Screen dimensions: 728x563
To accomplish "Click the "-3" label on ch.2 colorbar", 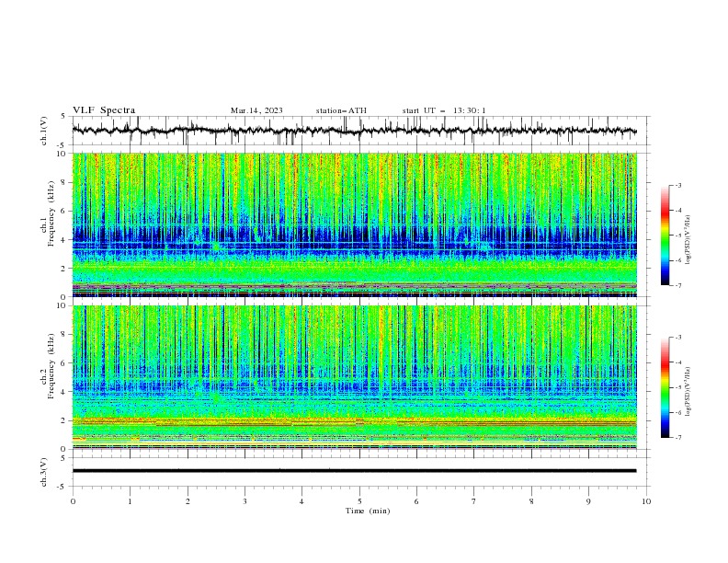I will click(677, 338).
